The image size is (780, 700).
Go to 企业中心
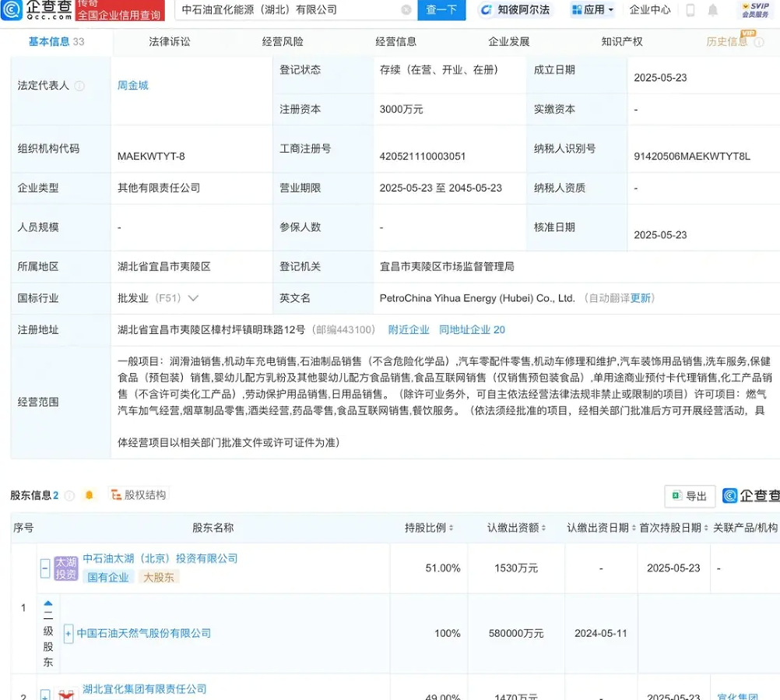[650, 10]
